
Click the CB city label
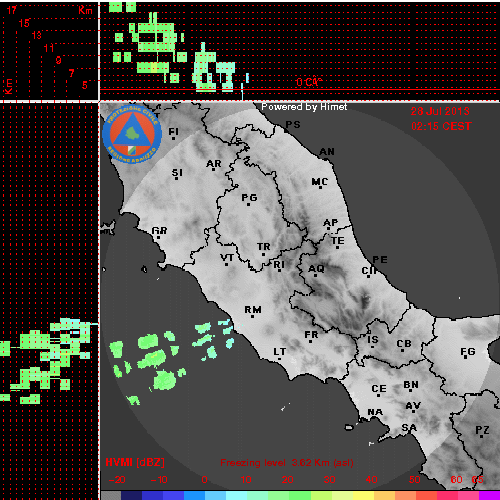404,344
